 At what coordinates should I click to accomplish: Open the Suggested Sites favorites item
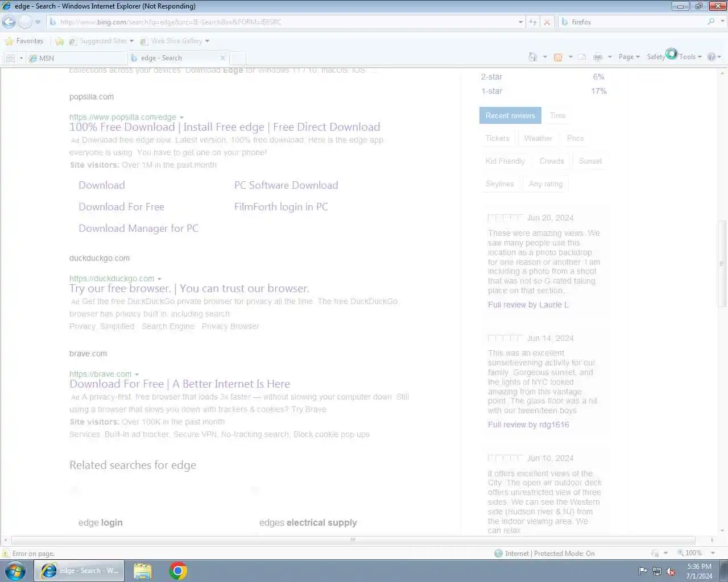pyautogui.click(x=101, y=41)
